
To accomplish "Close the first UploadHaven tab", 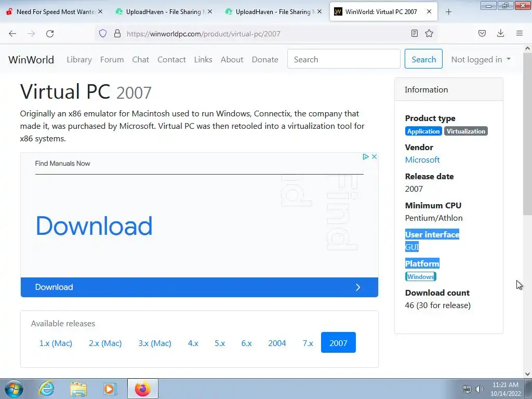I will 210,11.
